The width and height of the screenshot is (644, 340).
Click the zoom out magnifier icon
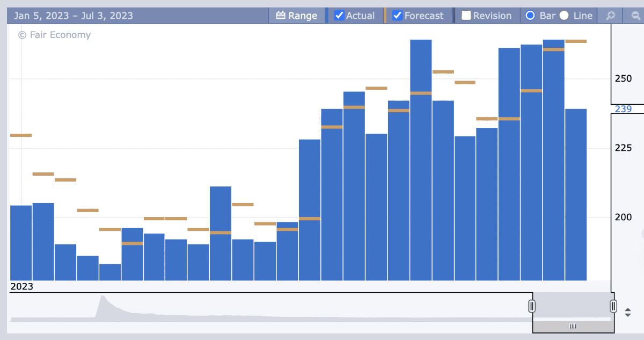pyautogui.click(x=635, y=16)
